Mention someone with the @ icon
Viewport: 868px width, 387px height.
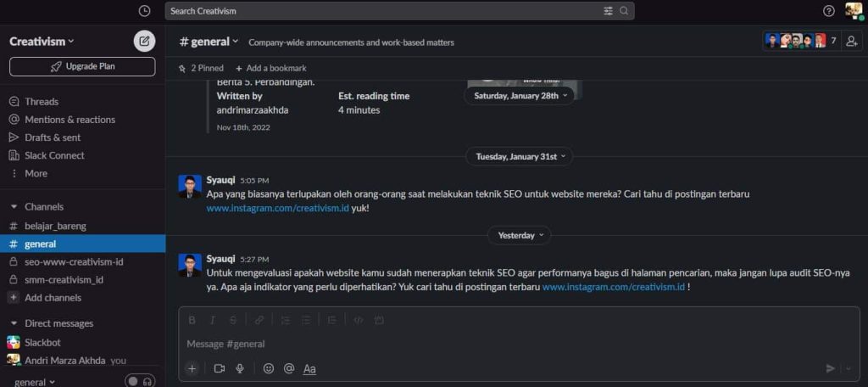pos(288,368)
